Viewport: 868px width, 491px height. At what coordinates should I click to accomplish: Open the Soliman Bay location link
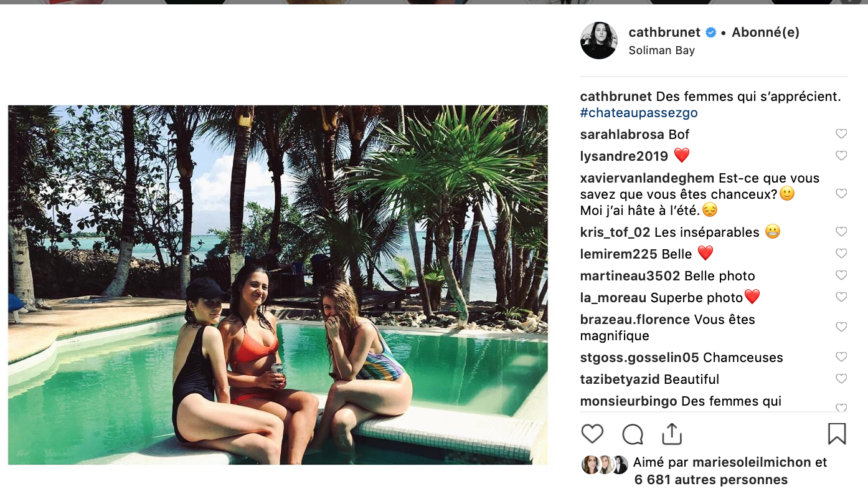tap(661, 50)
